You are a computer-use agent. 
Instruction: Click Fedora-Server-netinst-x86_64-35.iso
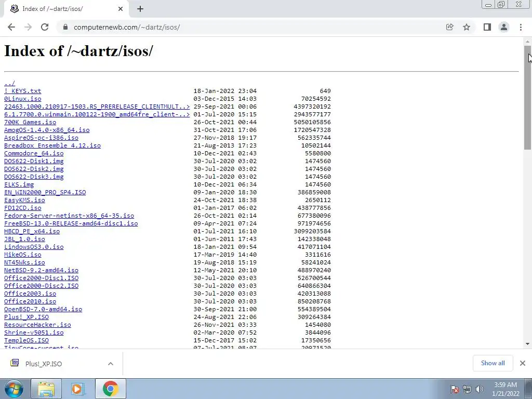[69, 216]
